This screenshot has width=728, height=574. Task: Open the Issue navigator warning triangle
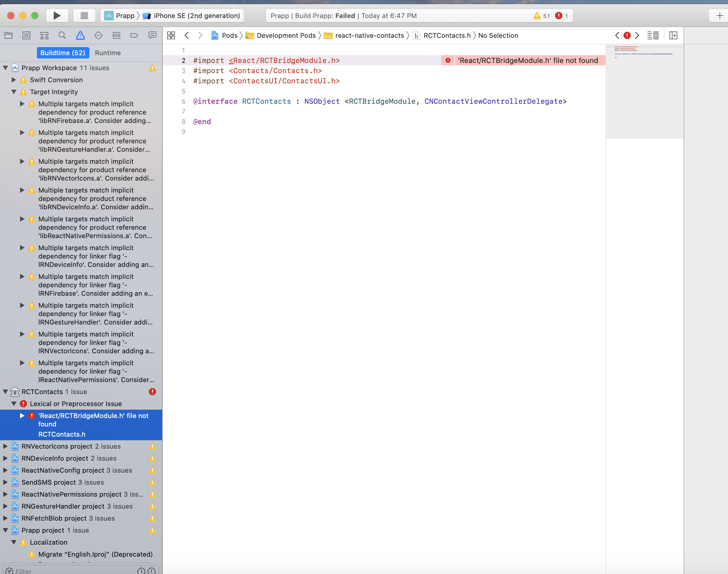80,35
